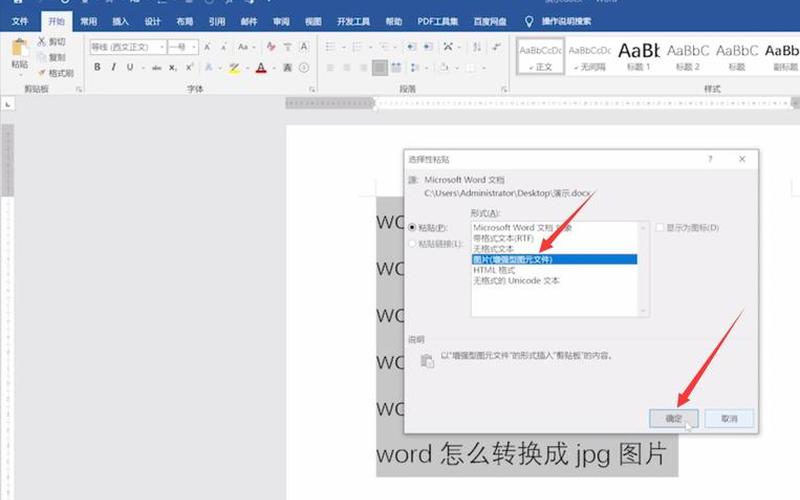Screen dimensions: 800x500
Task: Click the Multilevel List icon
Action: click(x=384, y=47)
